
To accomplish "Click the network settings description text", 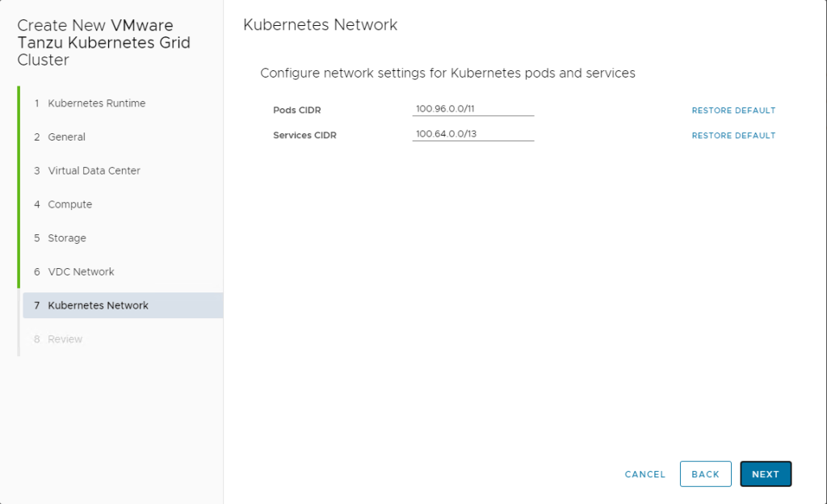I will click(x=447, y=73).
